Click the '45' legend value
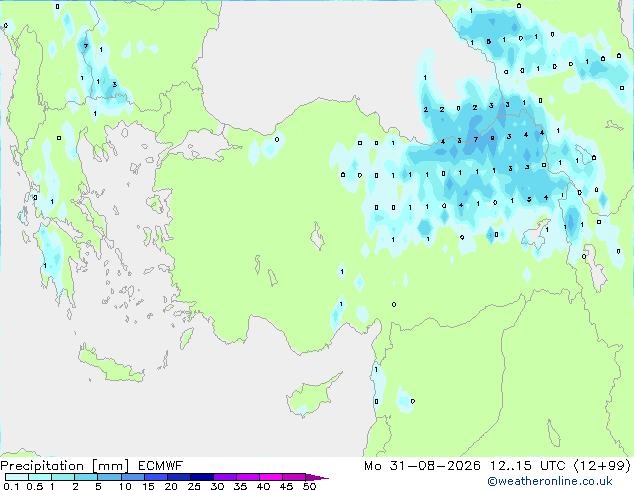Image resolution: width=634 pixels, height=490 pixels. tap(286, 486)
